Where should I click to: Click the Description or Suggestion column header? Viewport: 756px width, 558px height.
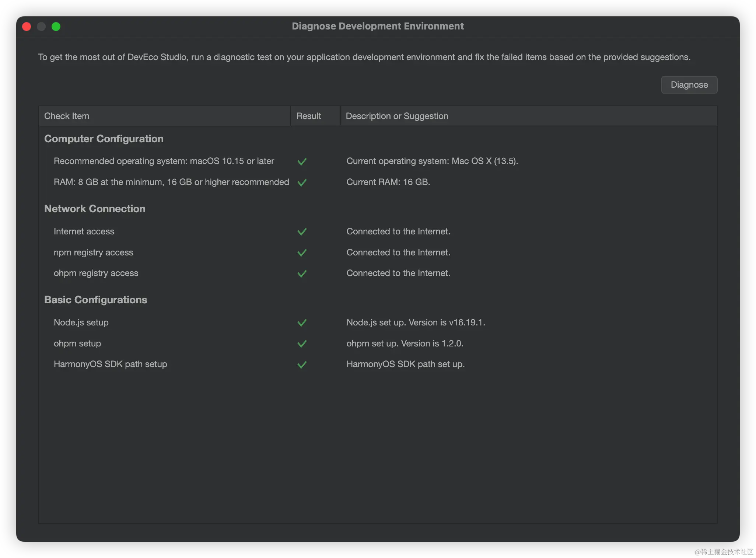pos(397,116)
